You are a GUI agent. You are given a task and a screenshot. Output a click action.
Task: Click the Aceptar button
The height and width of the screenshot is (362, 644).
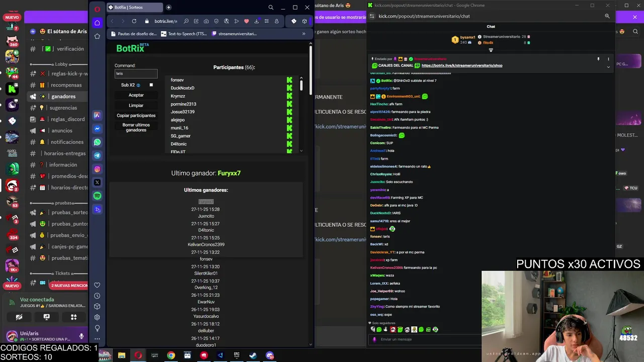click(x=136, y=95)
